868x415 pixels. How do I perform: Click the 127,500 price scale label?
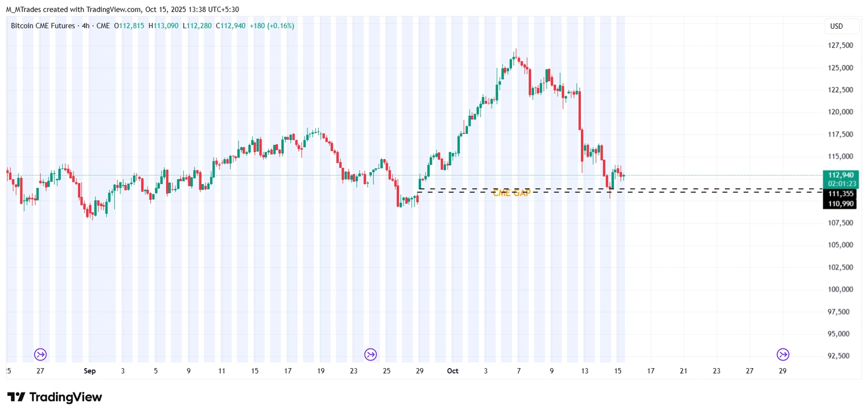tap(840, 46)
